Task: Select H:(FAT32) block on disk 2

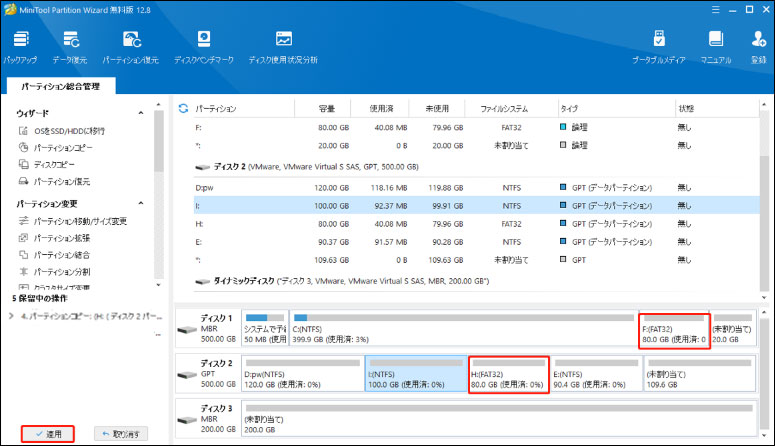Action: pos(508,375)
